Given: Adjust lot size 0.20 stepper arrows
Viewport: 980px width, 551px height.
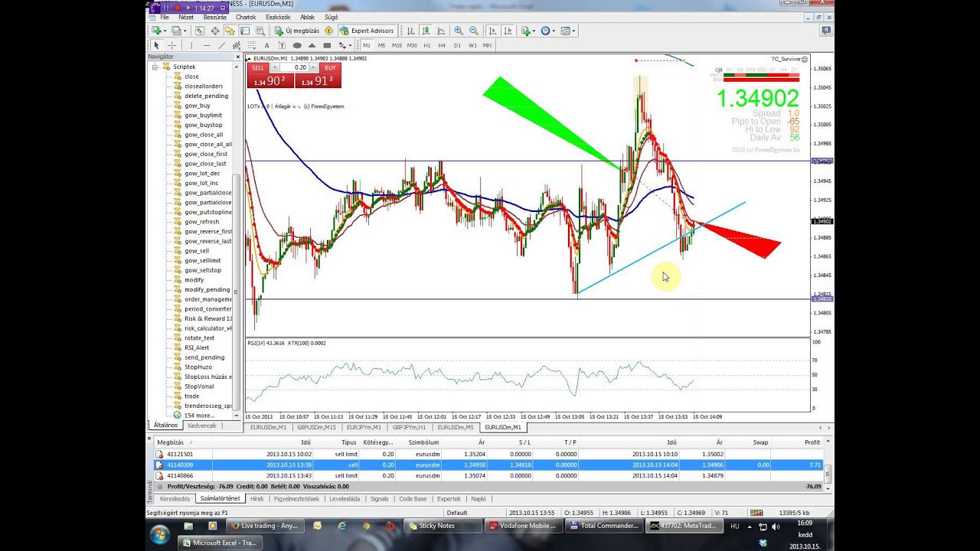Looking at the screenshot, I should pyautogui.click(x=312, y=67).
